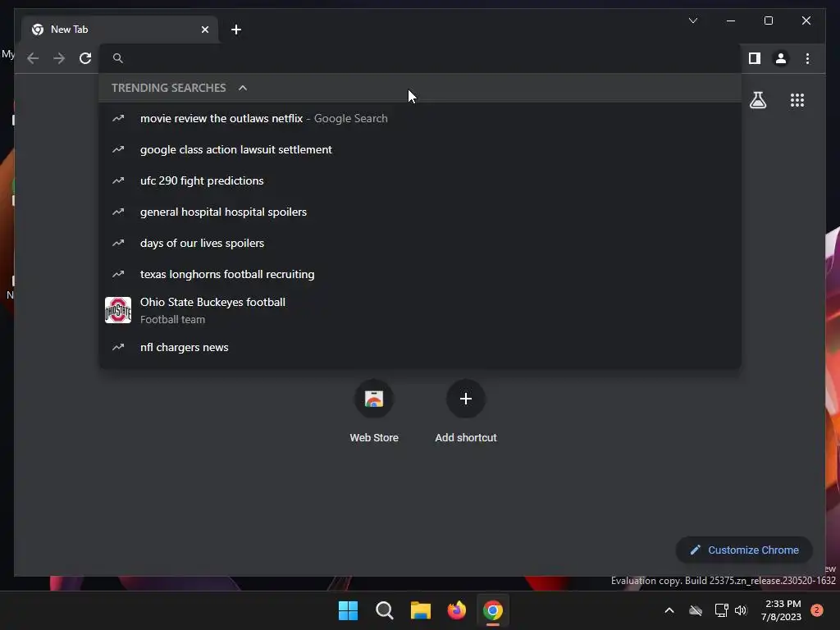Launch File Explorer from taskbar
Viewport: 840px width, 630px height.
point(421,610)
